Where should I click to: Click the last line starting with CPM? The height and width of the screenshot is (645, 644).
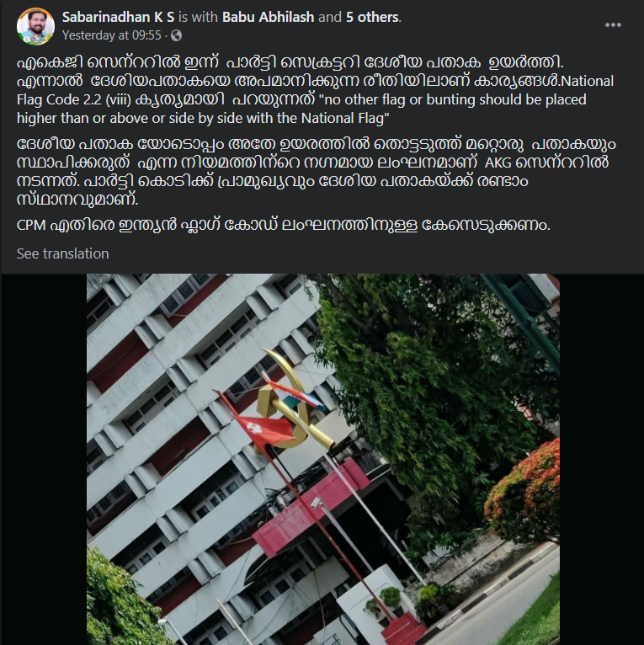284,225
